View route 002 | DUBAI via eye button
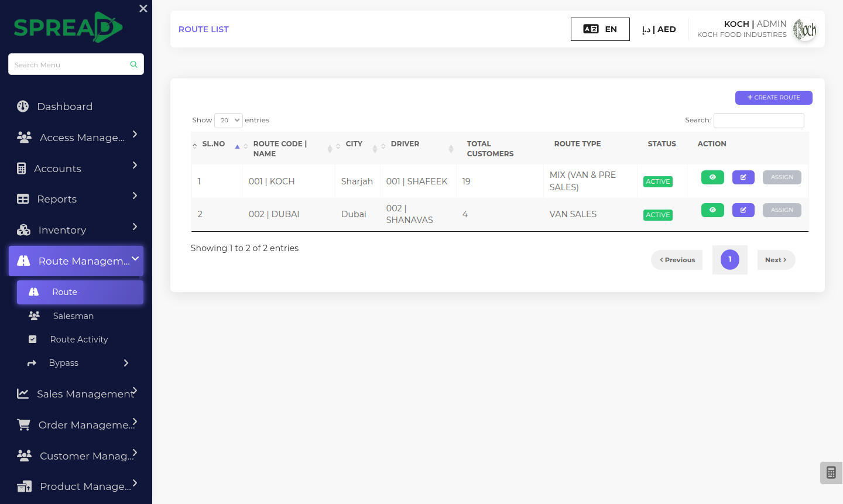Screen dimensions: 843x504 tap(712, 210)
